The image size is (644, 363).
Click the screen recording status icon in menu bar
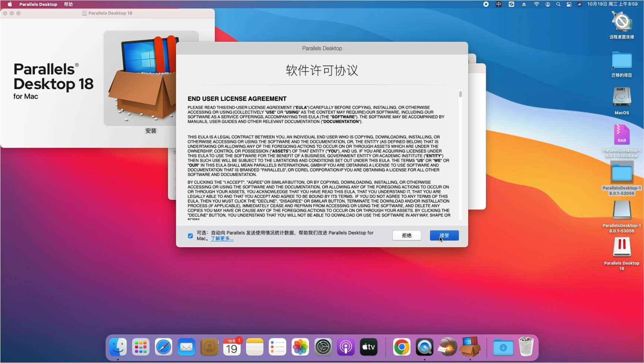(486, 4)
